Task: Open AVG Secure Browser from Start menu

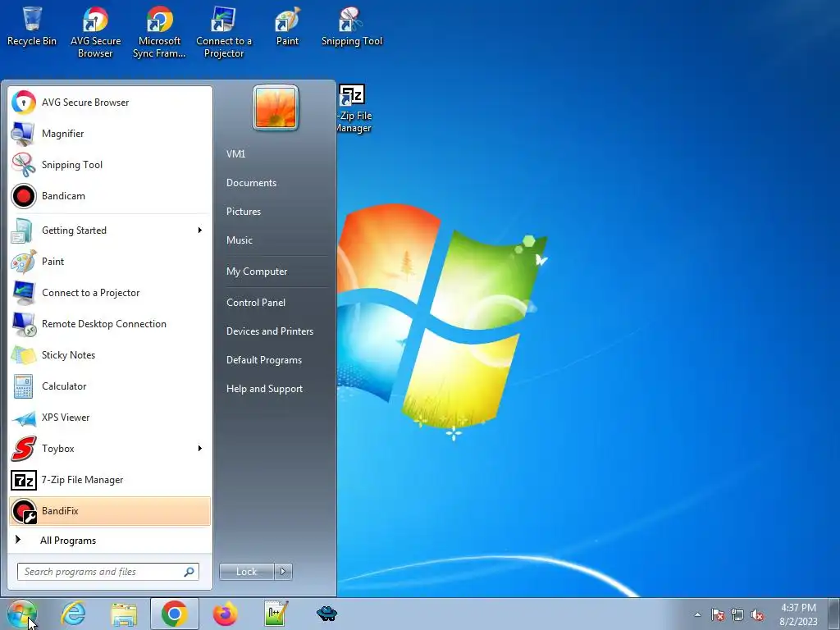Action: click(x=110, y=103)
